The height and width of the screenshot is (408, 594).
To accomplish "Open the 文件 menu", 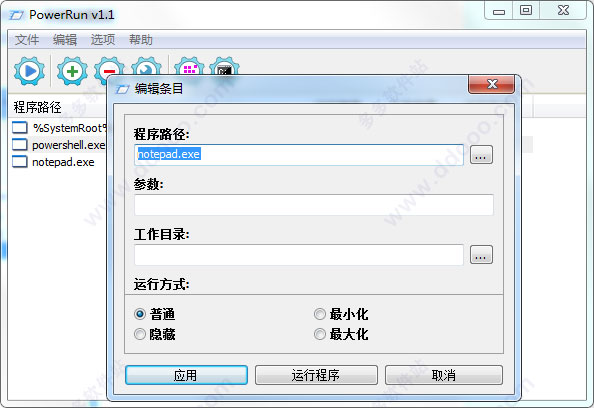I will point(27,39).
